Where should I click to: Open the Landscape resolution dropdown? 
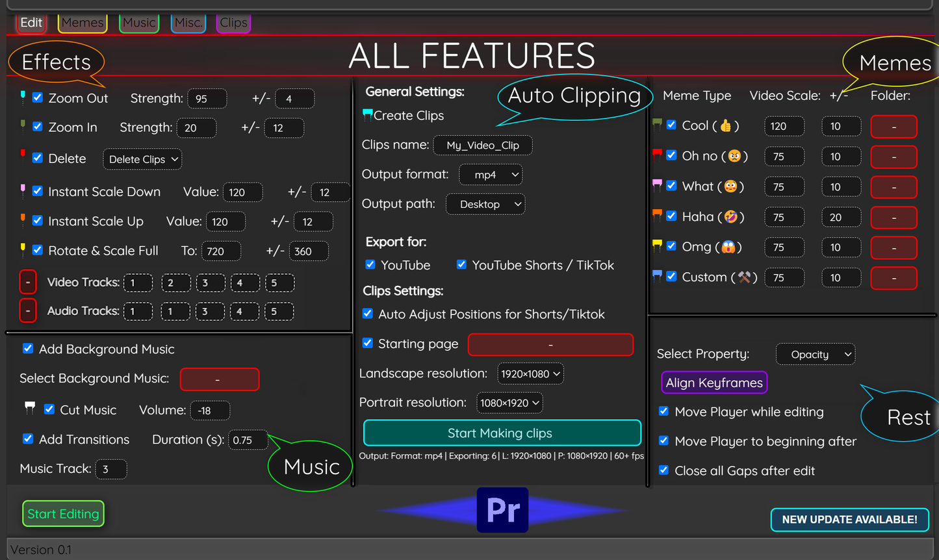[530, 374]
